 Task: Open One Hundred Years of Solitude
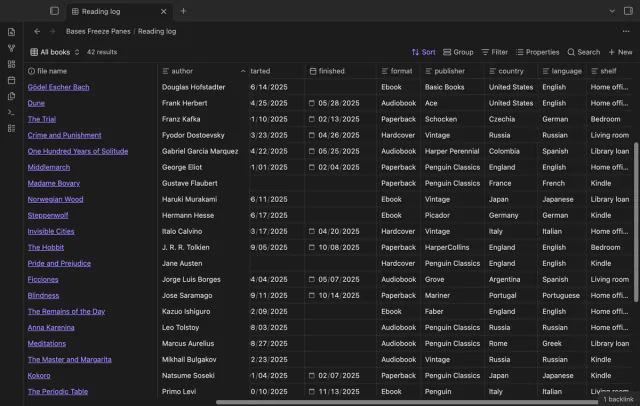78,151
